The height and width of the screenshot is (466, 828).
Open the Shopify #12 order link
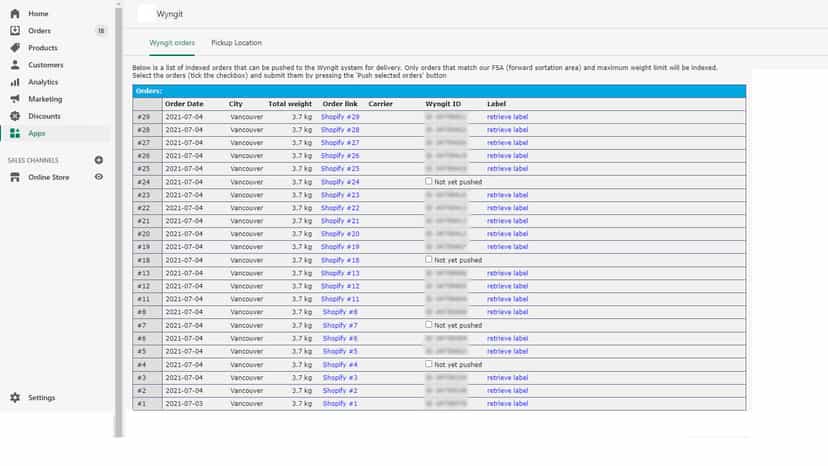pos(340,286)
